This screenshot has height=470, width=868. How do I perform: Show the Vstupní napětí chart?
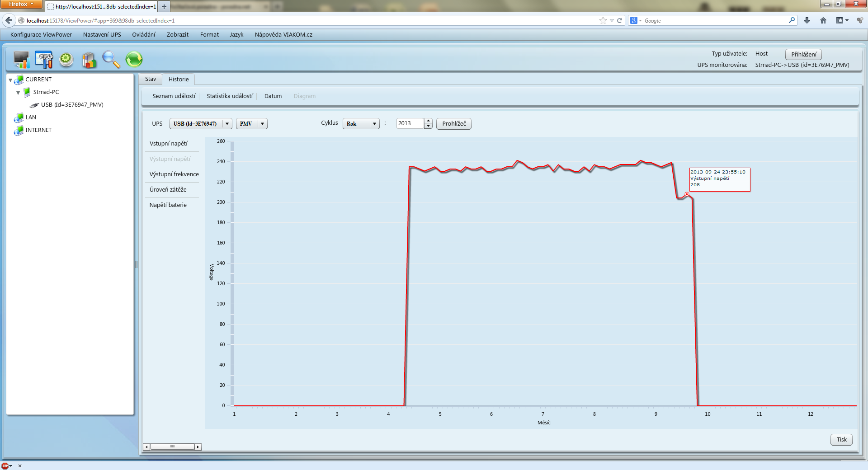(169, 144)
